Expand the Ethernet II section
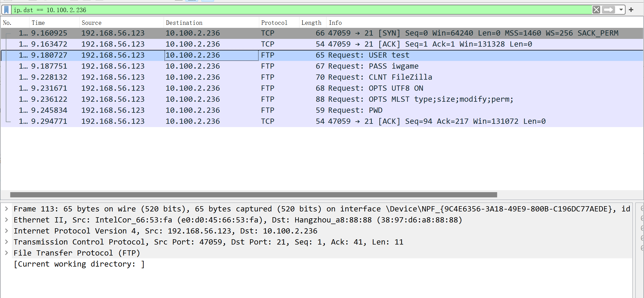Image resolution: width=644 pixels, height=298 pixels. tap(6, 220)
